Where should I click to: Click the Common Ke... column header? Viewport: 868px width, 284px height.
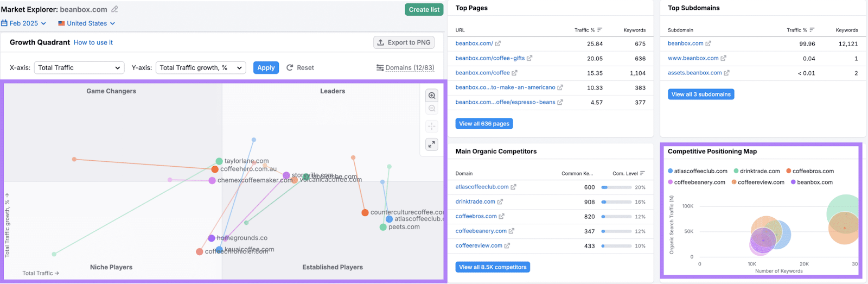pos(577,174)
